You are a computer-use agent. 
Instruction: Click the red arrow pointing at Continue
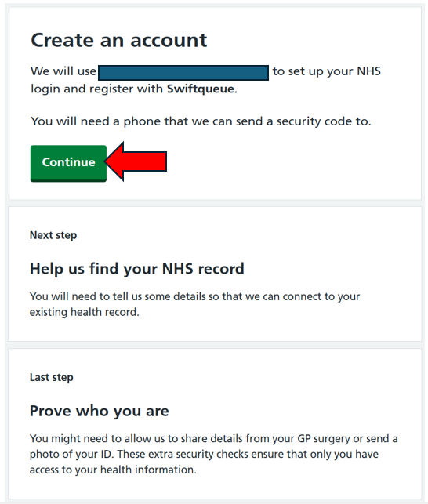[x=136, y=161]
